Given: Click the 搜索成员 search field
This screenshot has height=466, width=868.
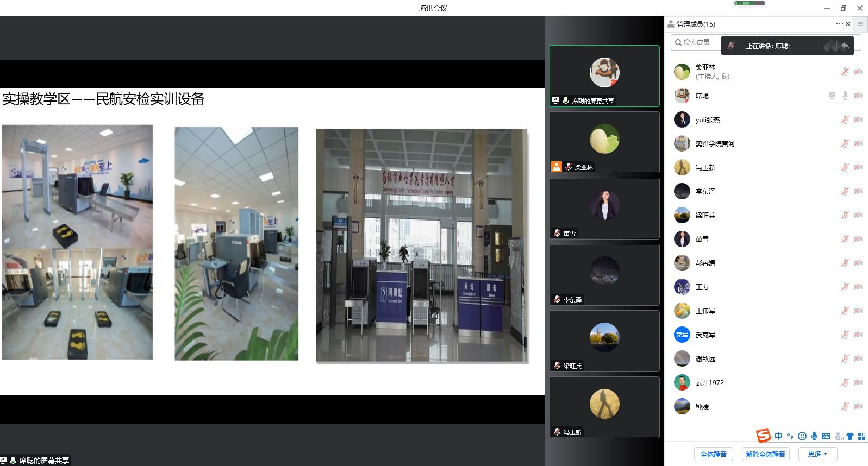Looking at the screenshot, I should (696, 42).
